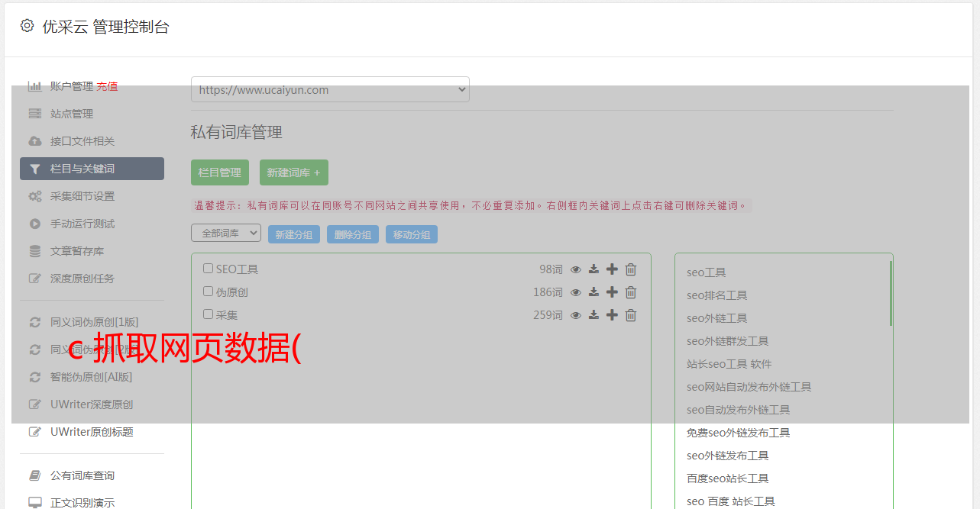Select the 采集 checkbox
This screenshot has height=509, width=980.
coord(208,314)
